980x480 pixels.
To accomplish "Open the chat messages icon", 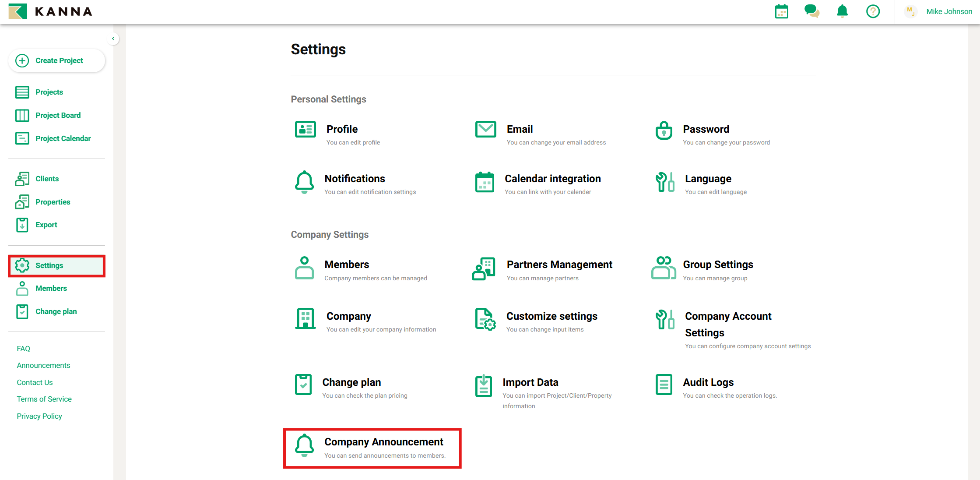I will coord(811,11).
